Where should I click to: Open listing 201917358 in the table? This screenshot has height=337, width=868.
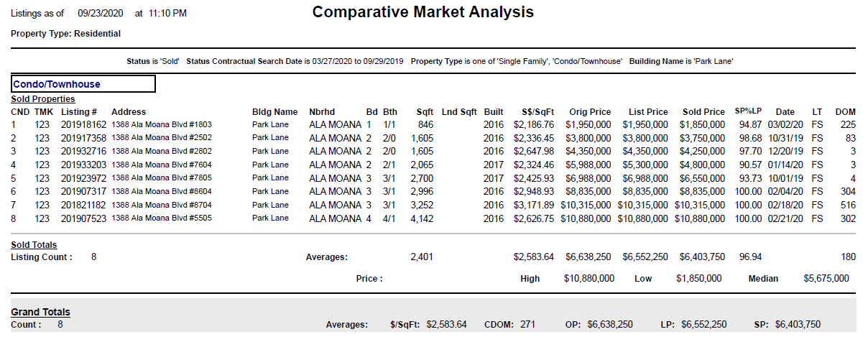[83, 138]
